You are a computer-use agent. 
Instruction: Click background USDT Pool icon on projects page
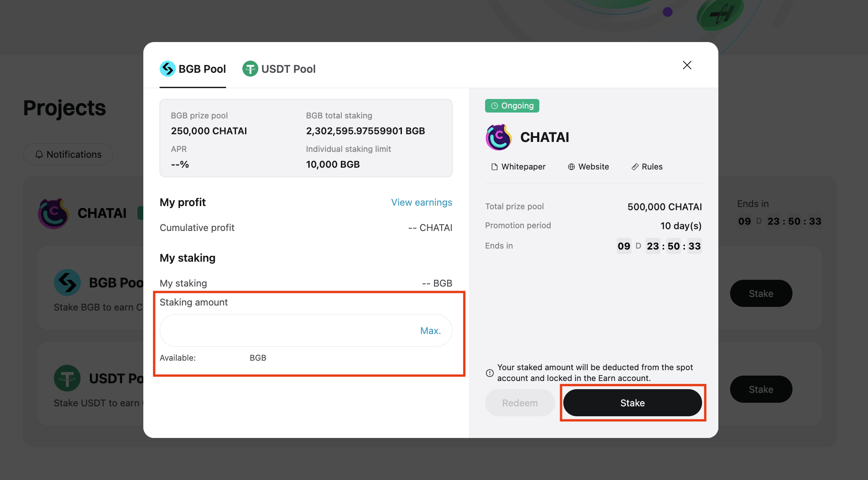pyautogui.click(x=67, y=378)
